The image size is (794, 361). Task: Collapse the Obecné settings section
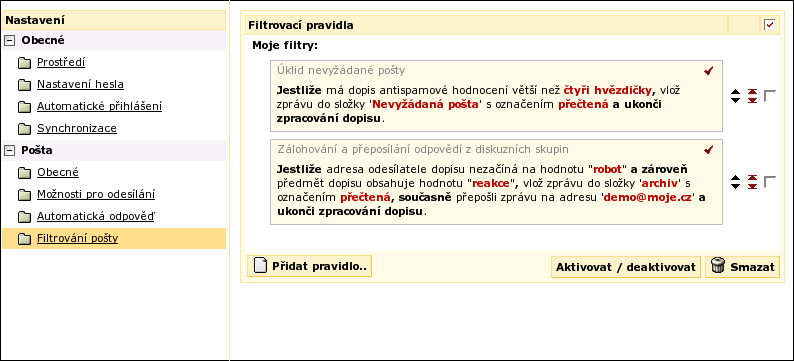[x=10, y=41]
